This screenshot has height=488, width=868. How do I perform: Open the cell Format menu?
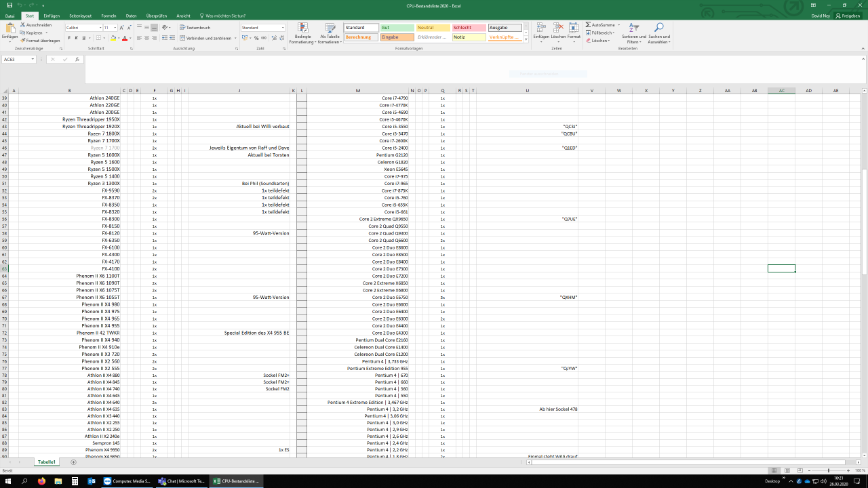pyautogui.click(x=574, y=31)
